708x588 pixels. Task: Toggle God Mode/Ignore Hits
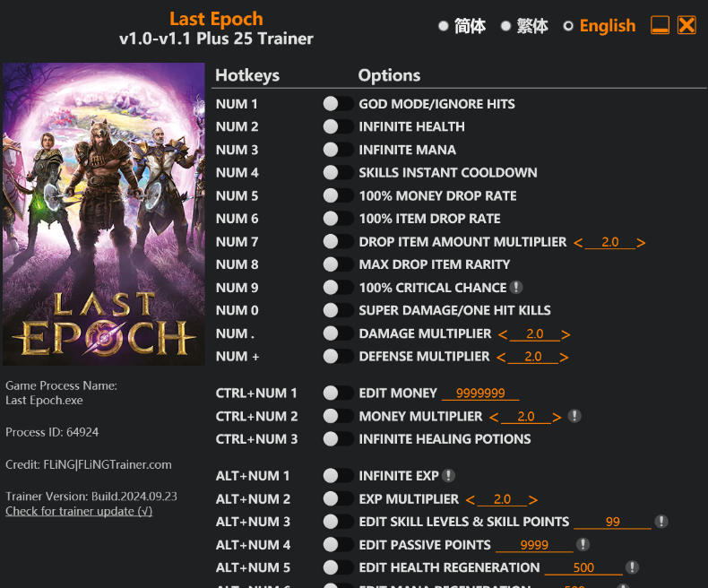pos(338,104)
